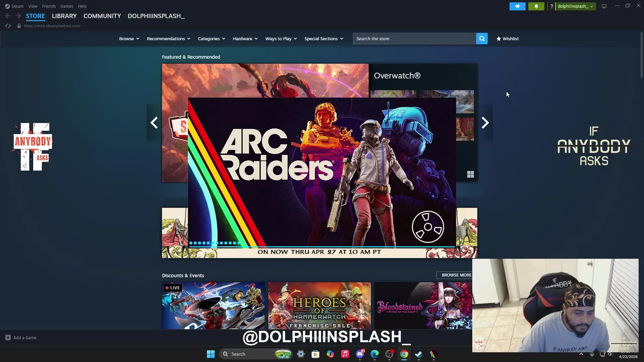Screen dimensions: 644x362
Task: Click the lock icon beside the store URL
Action: pyautogui.click(x=19, y=26)
